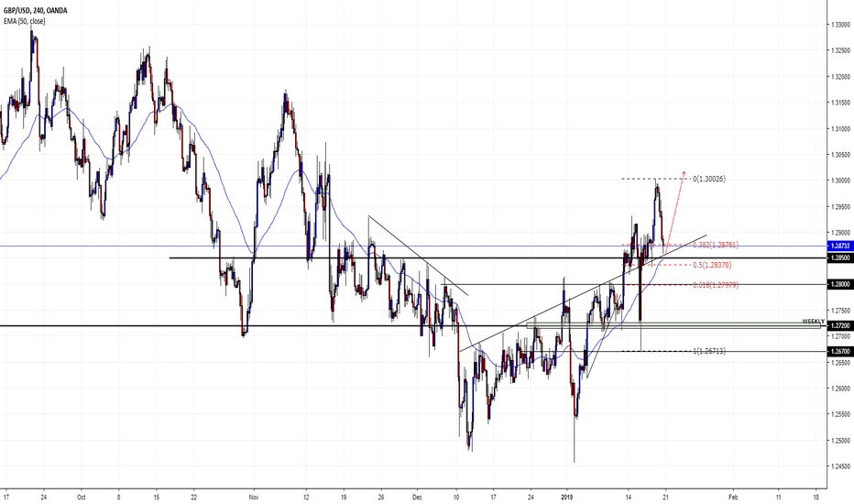Click the 1.32000 price axis value
The height and width of the screenshot is (504, 854).
click(841, 77)
